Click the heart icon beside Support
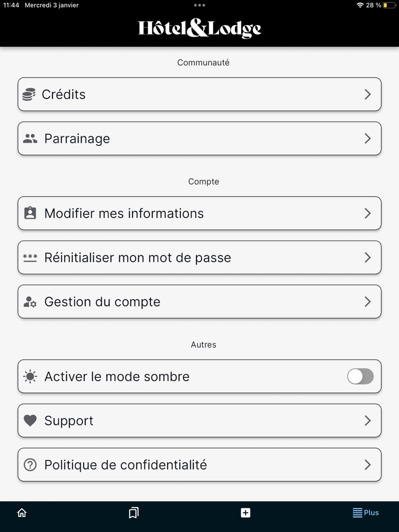Image resolution: width=399 pixels, height=532 pixels. [x=30, y=420]
